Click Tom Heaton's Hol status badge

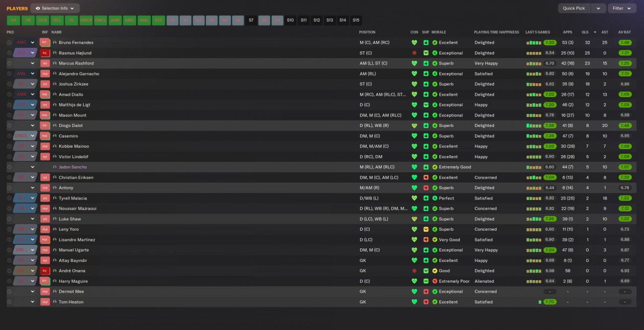(x=45, y=302)
